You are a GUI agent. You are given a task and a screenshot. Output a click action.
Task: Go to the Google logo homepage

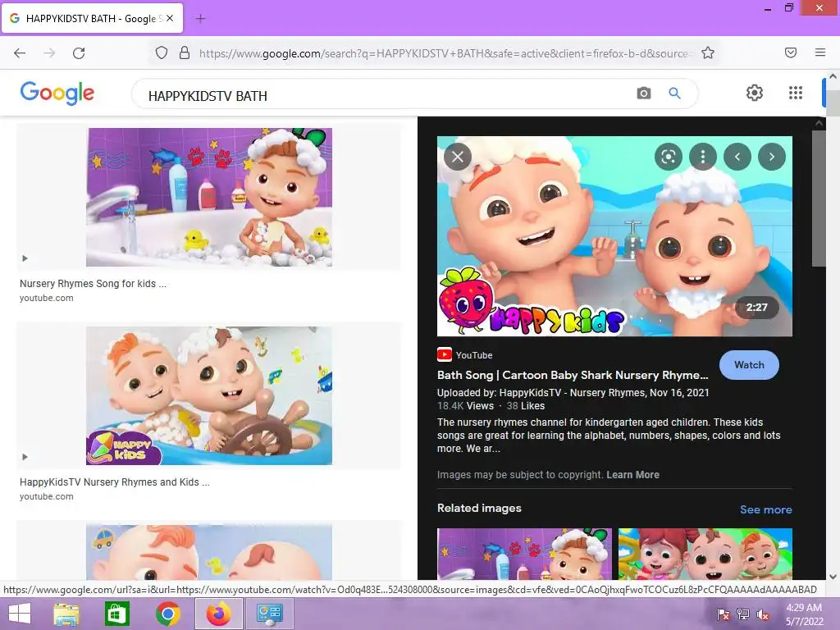57,93
